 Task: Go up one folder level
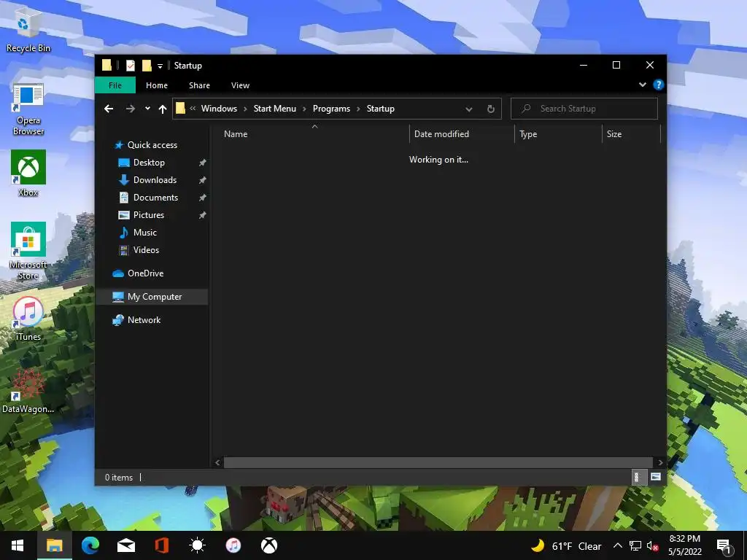pos(163,109)
